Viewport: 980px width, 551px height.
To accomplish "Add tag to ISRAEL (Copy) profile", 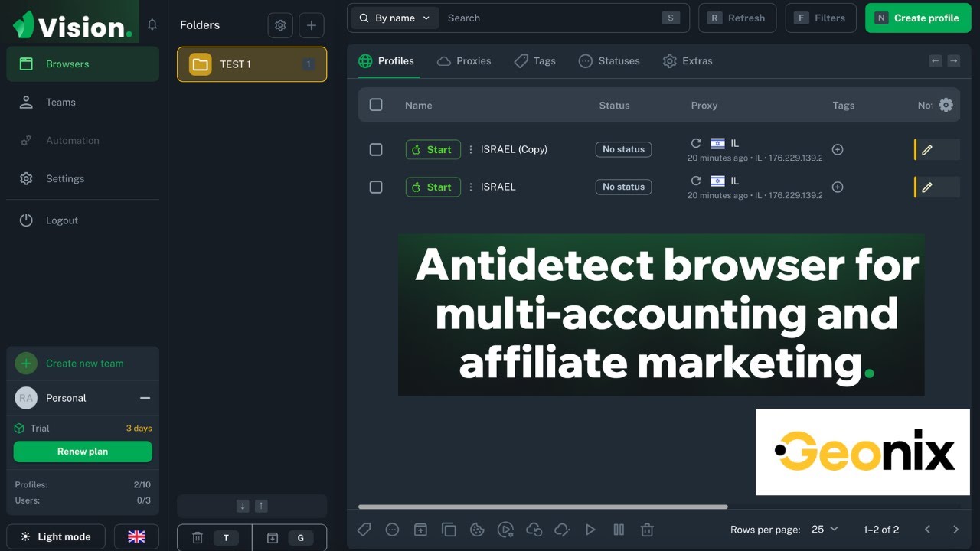I will point(838,150).
